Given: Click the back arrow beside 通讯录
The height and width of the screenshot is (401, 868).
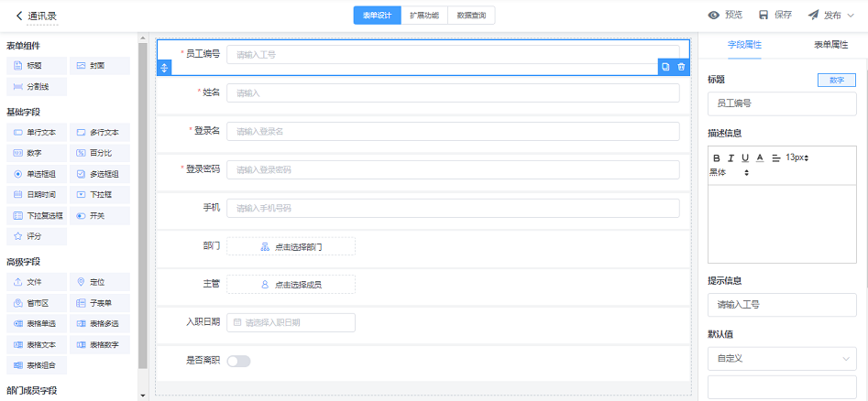Looking at the screenshot, I should (19, 16).
